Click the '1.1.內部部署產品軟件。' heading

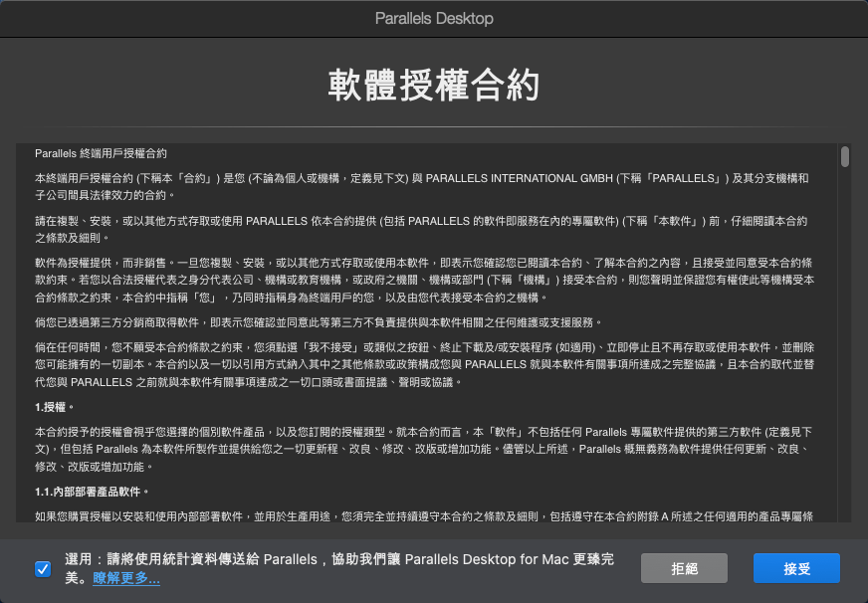(x=92, y=492)
